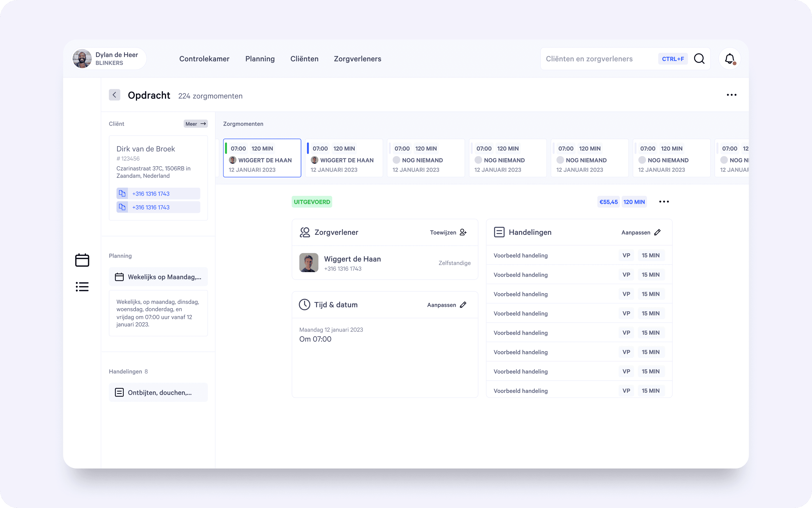The height and width of the screenshot is (508, 812).
Task: Click the calendar icon next to Wekelijks op Maandag
Action: point(120,277)
